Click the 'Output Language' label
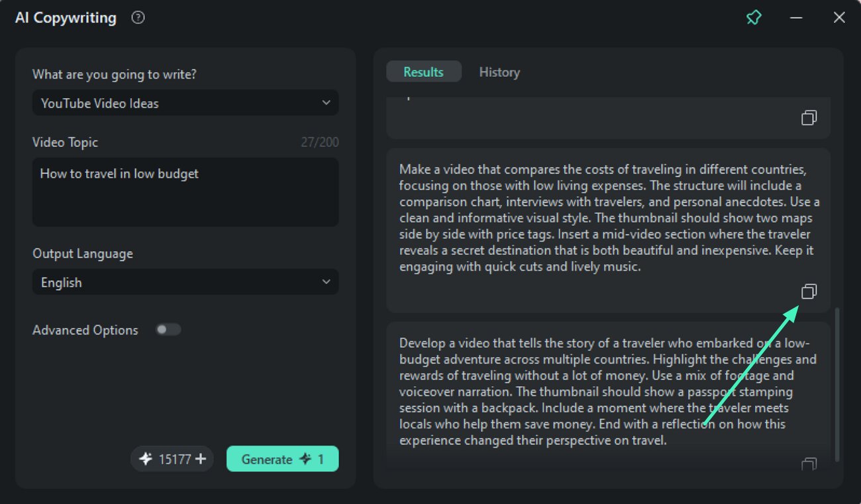This screenshot has height=504, width=861. (x=83, y=254)
